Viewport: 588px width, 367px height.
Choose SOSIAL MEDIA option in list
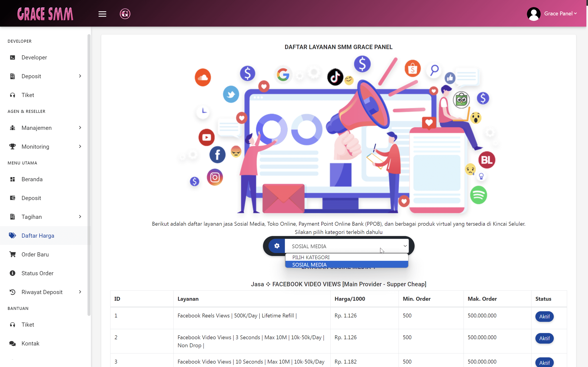[x=309, y=264]
